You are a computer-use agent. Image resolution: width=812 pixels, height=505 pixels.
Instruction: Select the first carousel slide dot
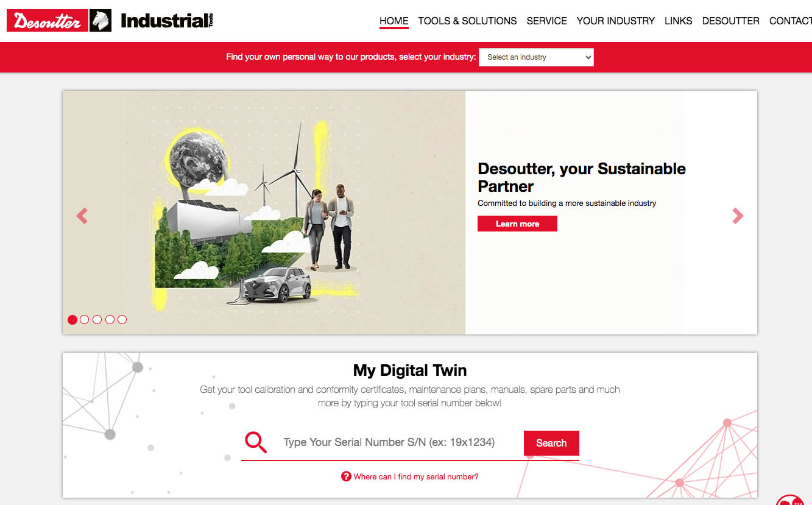point(72,319)
